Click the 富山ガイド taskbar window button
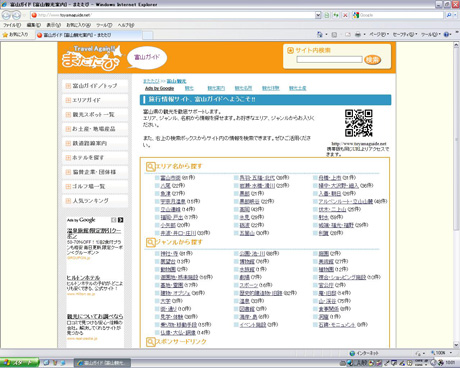Image resolution: width=460 pixels, height=368 pixels. point(102,363)
